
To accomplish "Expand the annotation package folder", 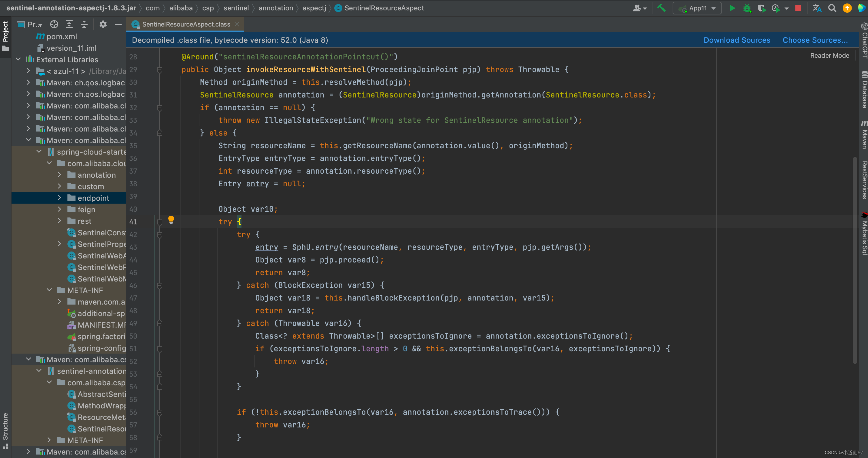I will click(x=60, y=175).
